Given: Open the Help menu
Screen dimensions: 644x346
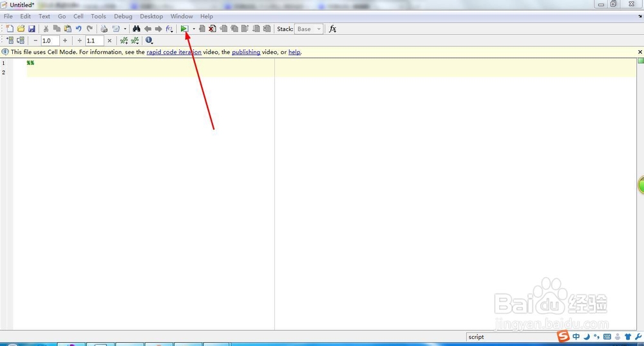Looking at the screenshot, I should pos(207,16).
